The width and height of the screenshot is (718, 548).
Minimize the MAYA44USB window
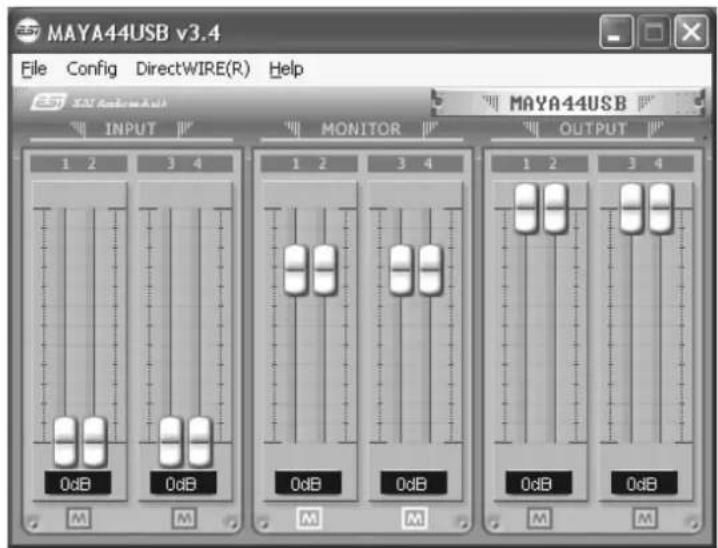point(616,32)
